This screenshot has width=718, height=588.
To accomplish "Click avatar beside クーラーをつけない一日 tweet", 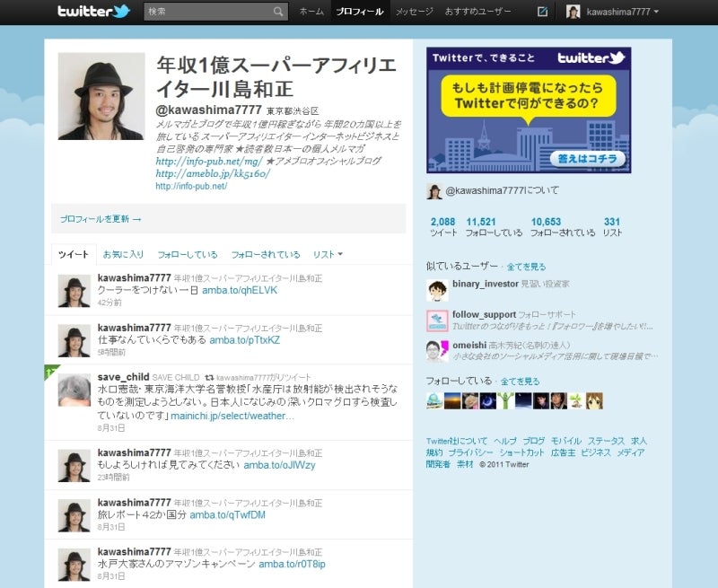I will [x=74, y=291].
